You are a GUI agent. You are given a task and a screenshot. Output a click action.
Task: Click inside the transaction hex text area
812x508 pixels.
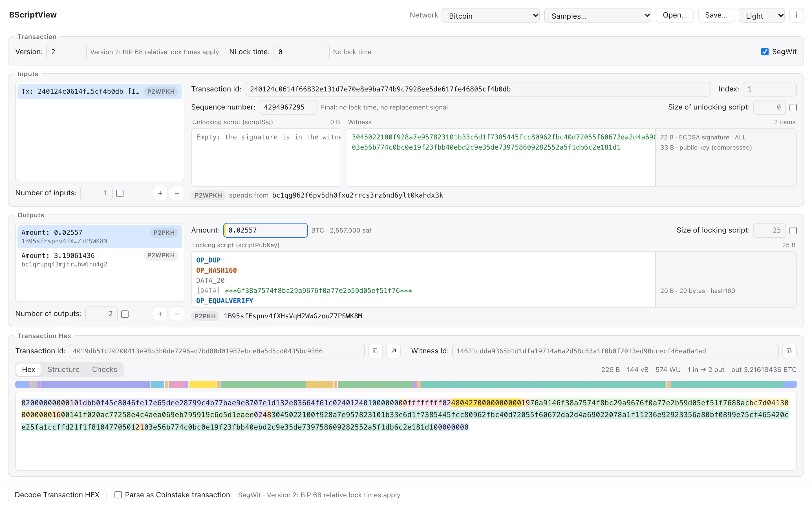point(406,431)
